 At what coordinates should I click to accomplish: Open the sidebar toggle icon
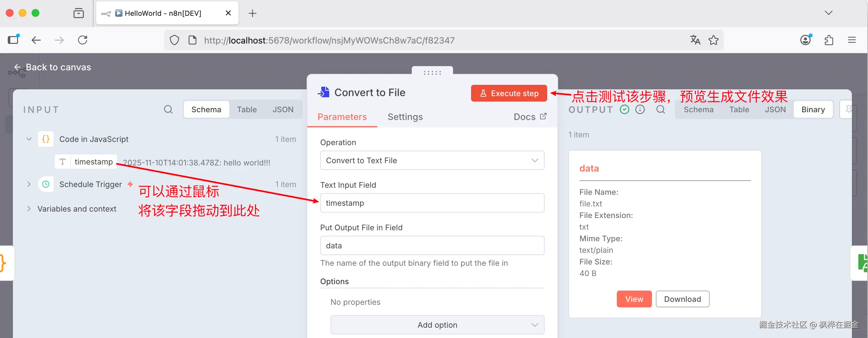click(14, 40)
